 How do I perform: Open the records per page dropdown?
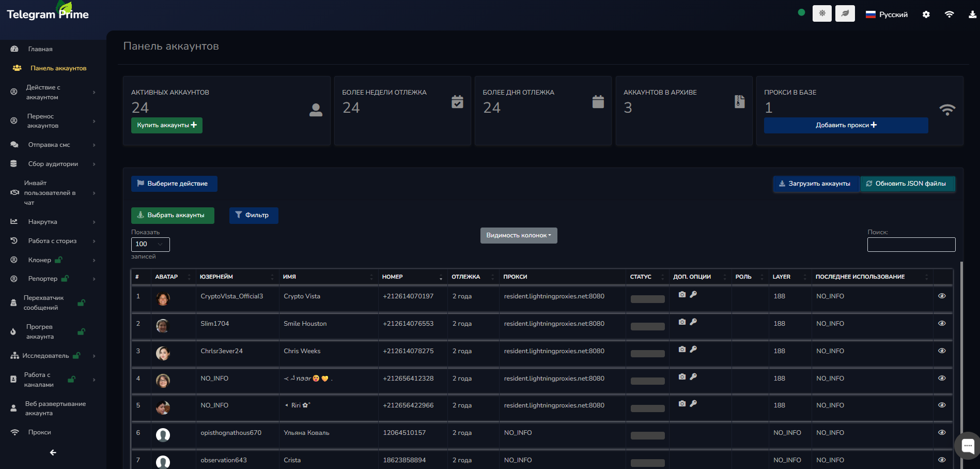[150, 244]
